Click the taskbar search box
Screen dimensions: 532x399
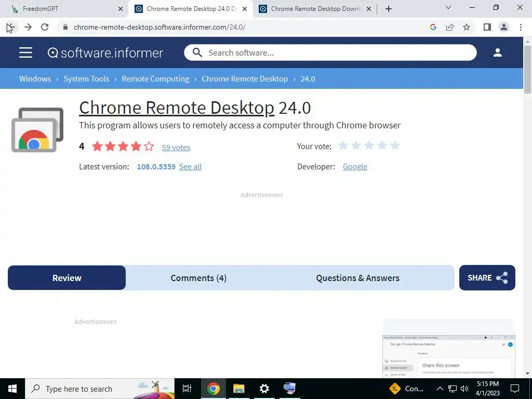[x=100, y=389]
